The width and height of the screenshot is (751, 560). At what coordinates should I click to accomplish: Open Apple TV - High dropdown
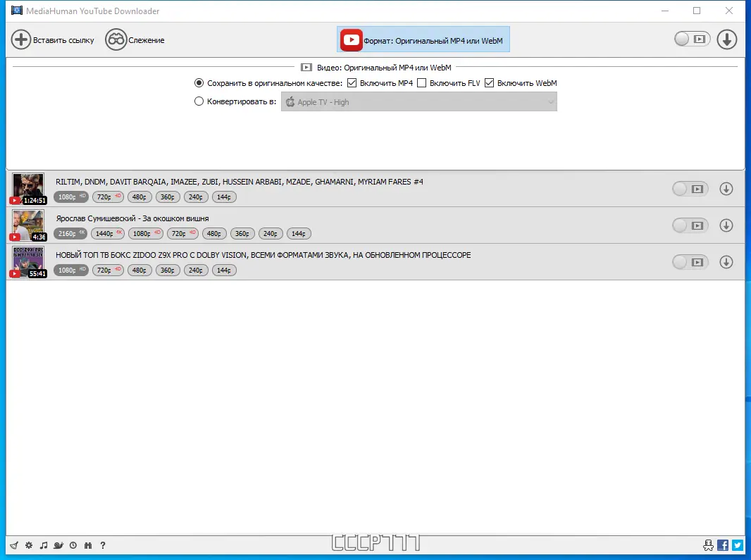pos(419,102)
